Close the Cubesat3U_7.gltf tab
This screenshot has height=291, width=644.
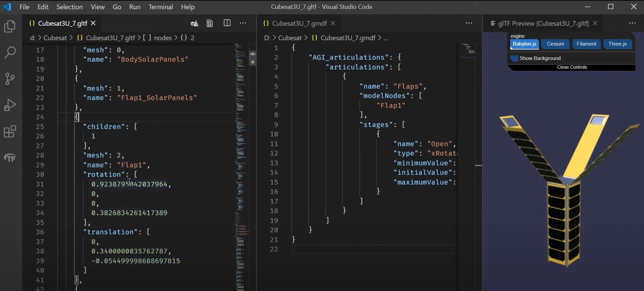tap(93, 23)
